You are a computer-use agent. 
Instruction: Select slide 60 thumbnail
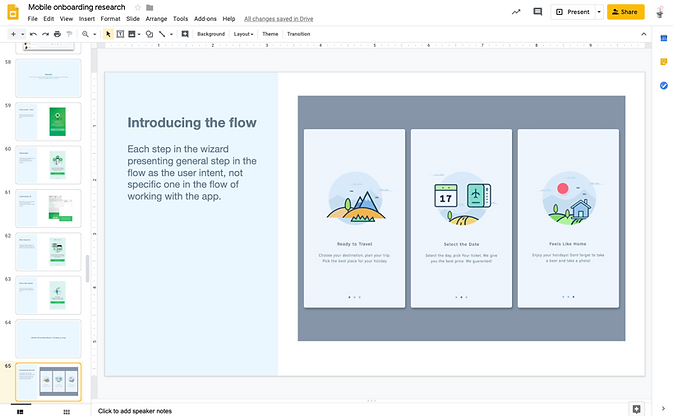[x=48, y=165]
